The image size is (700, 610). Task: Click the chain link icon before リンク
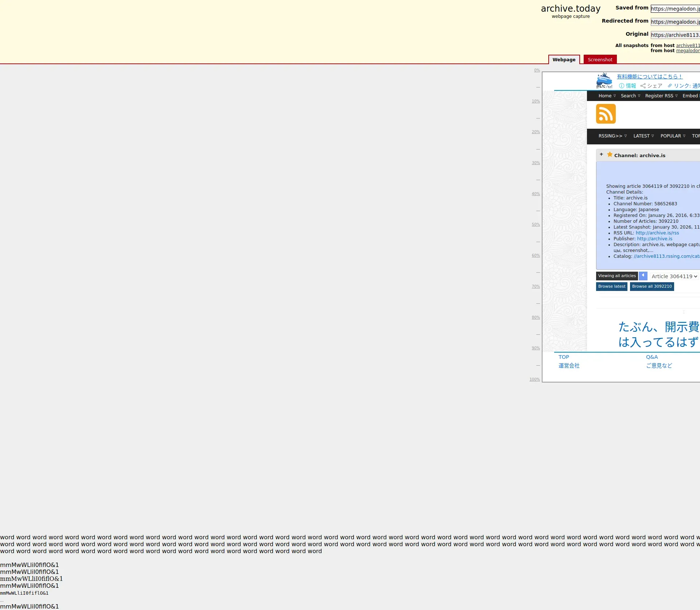[670, 86]
